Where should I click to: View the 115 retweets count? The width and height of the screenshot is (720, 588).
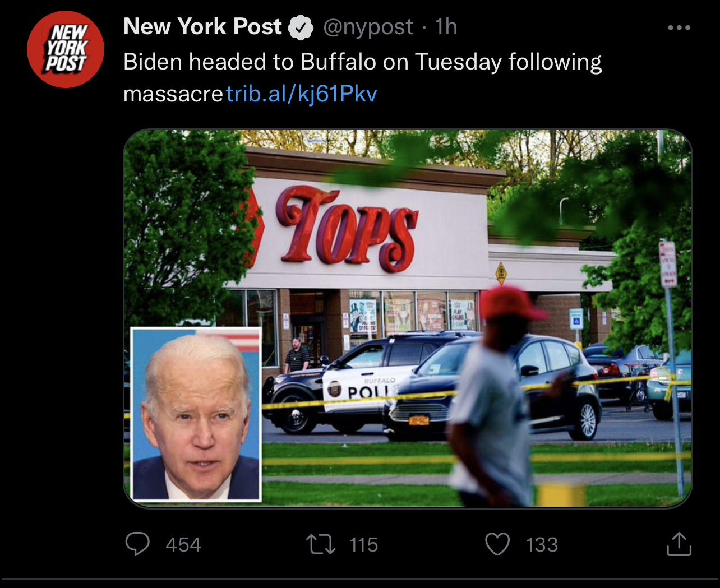[x=363, y=545]
